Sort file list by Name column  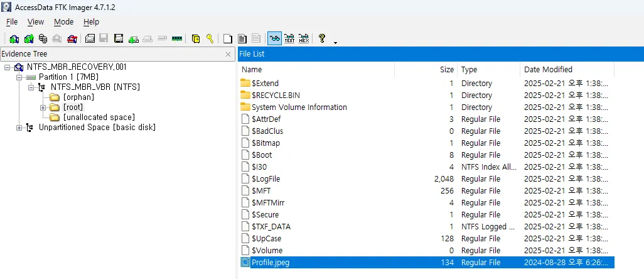pos(316,70)
